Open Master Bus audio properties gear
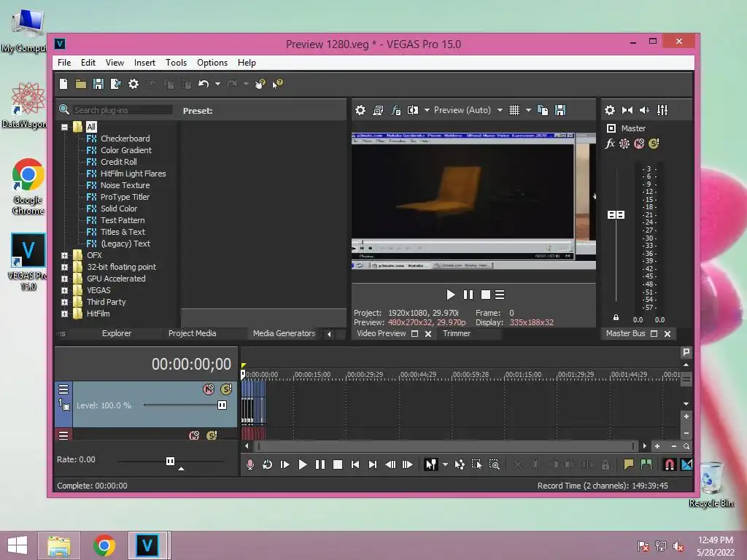 pos(610,111)
